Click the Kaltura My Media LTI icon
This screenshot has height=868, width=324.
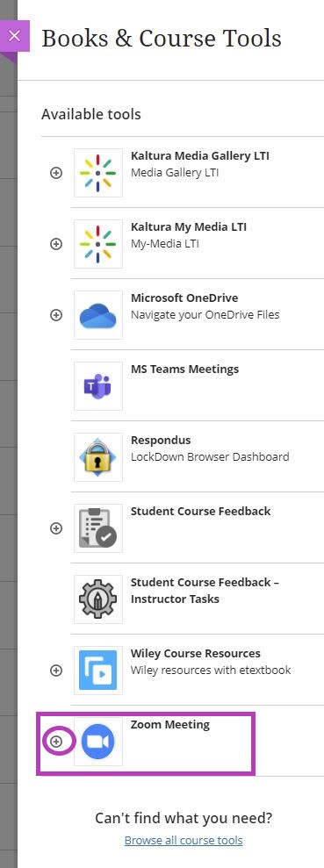[98, 244]
